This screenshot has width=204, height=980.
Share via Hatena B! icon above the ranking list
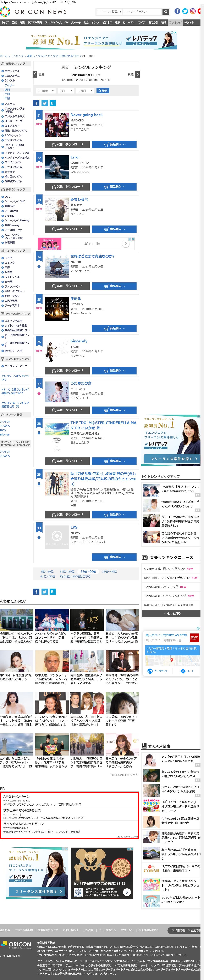click(x=53, y=103)
